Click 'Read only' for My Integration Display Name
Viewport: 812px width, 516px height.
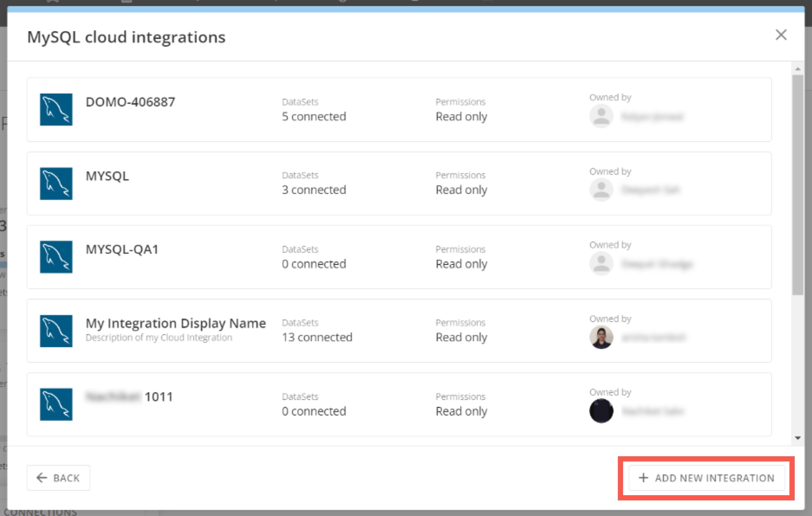pos(461,337)
